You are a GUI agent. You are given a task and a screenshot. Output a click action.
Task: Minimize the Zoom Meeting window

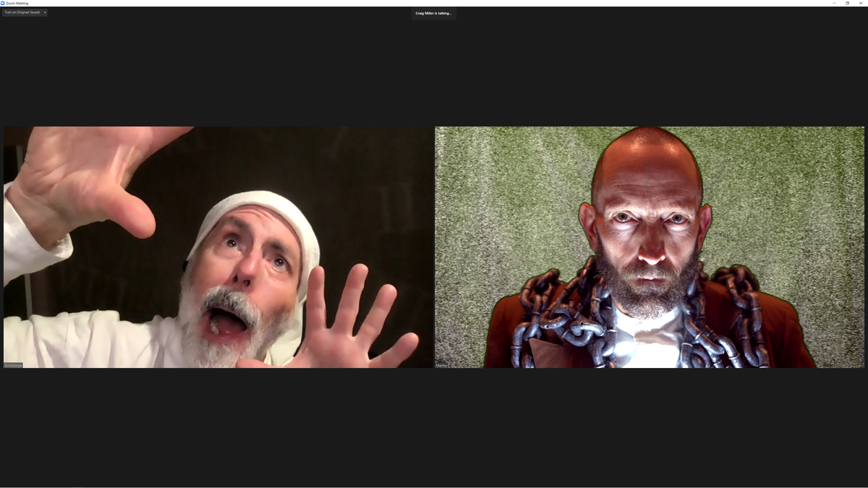(x=834, y=3)
